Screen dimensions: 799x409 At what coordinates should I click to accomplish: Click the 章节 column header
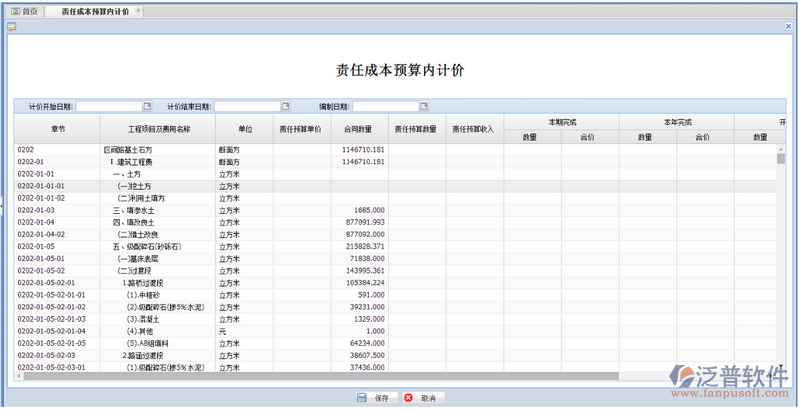click(57, 129)
